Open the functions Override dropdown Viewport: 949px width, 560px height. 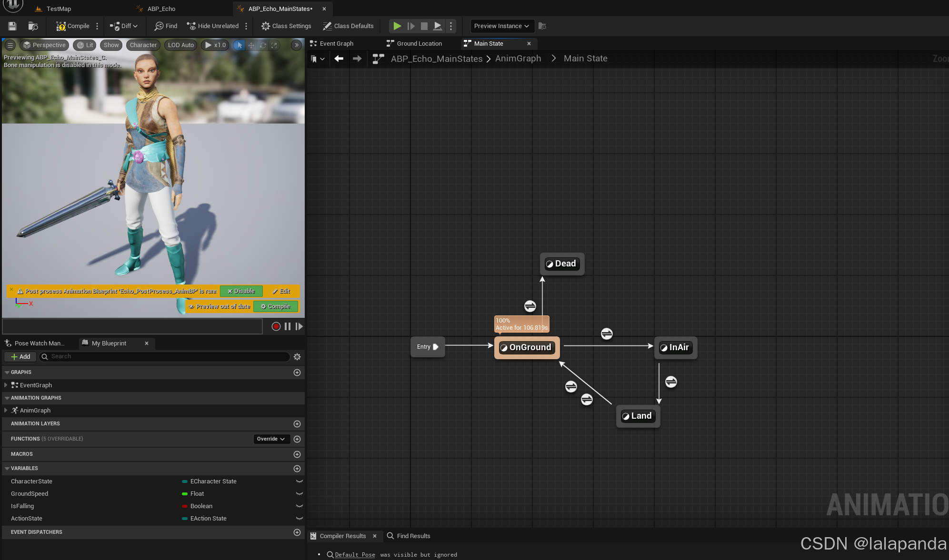[x=270, y=439]
